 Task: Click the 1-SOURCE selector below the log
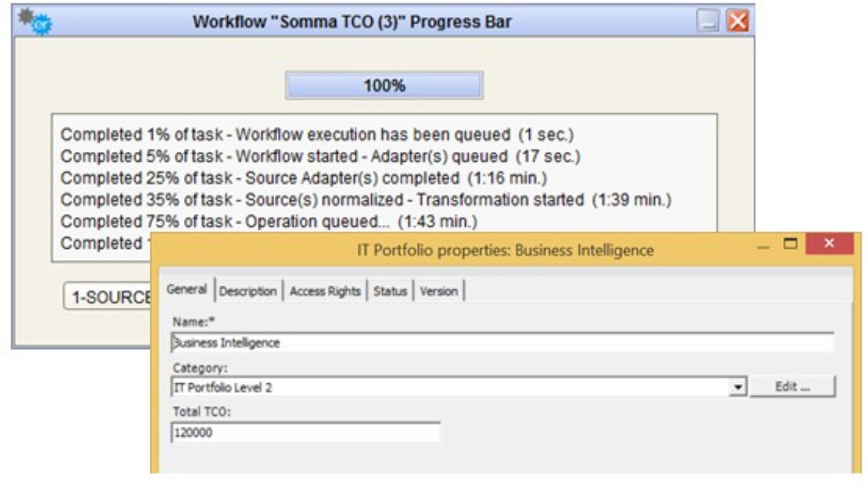tap(108, 297)
